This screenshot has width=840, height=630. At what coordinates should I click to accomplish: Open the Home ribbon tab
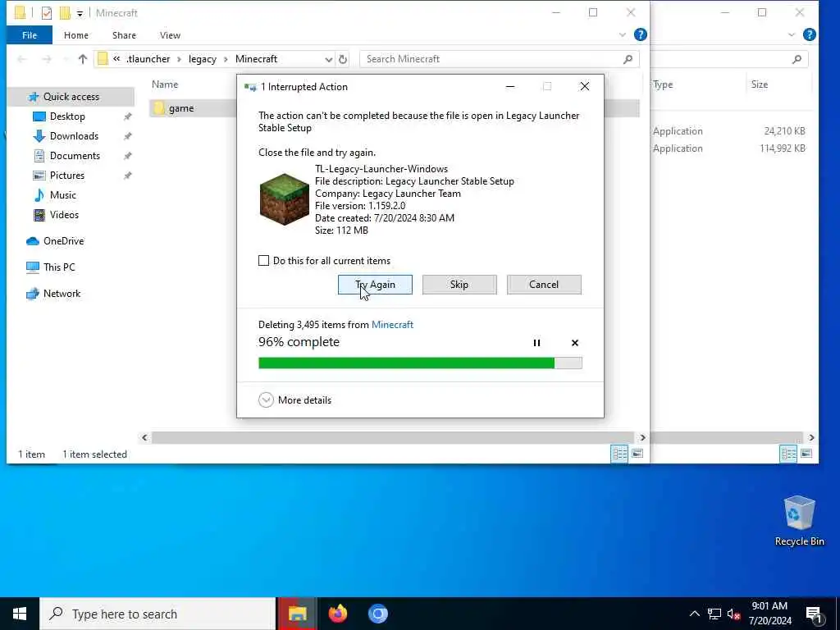tap(76, 35)
